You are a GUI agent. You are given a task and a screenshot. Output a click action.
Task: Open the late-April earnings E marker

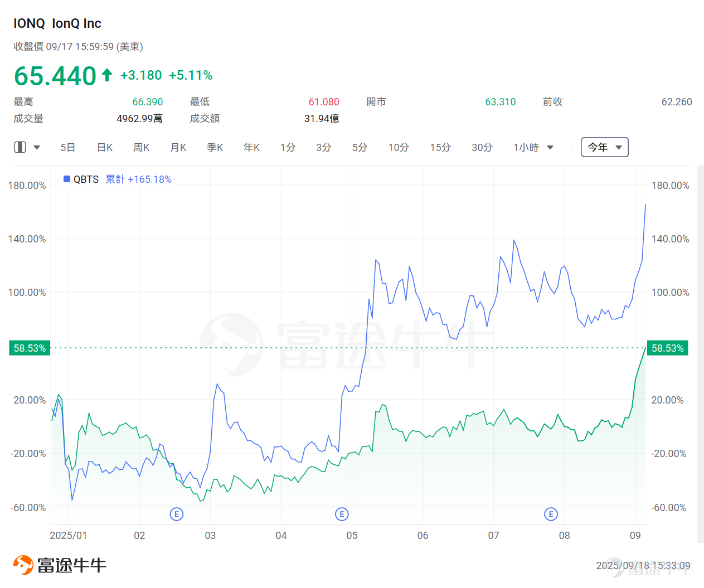pos(342,514)
